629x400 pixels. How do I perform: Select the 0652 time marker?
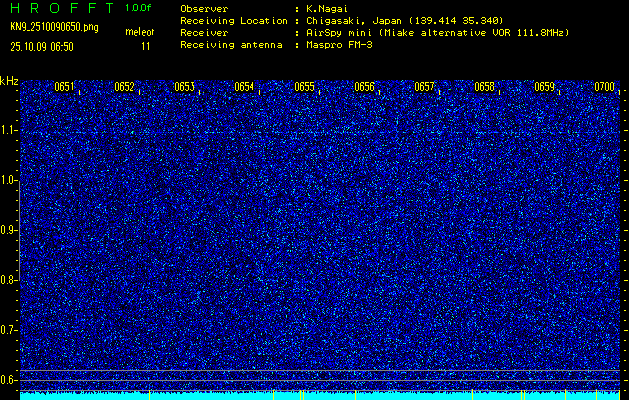(x=124, y=87)
